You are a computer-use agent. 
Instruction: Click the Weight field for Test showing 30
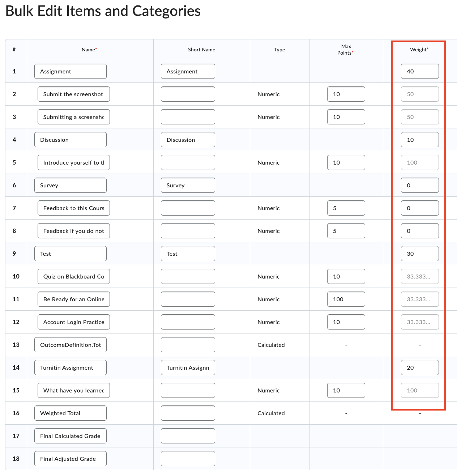[x=419, y=254]
